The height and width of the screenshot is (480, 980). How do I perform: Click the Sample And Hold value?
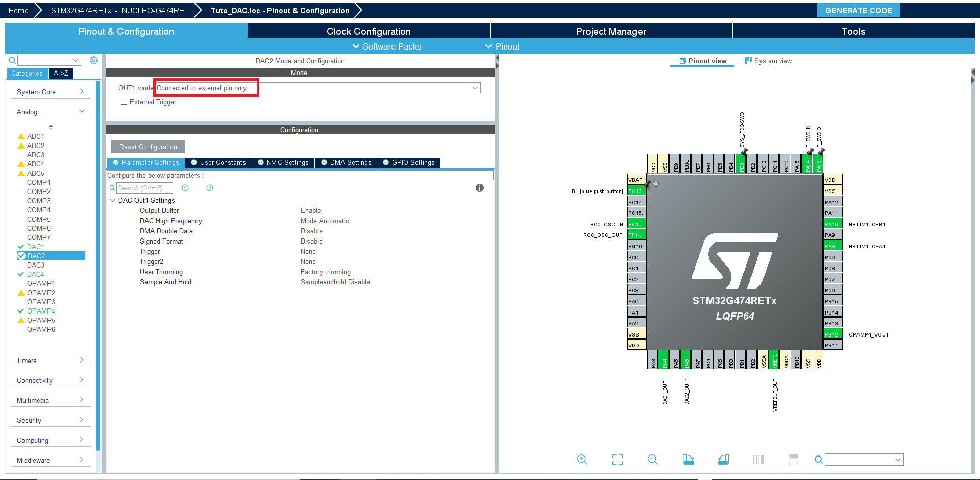(x=335, y=282)
